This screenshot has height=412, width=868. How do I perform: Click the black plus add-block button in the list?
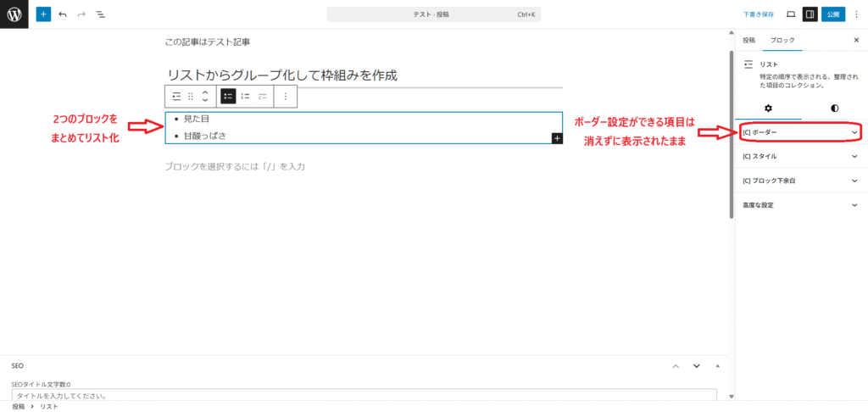(x=557, y=138)
